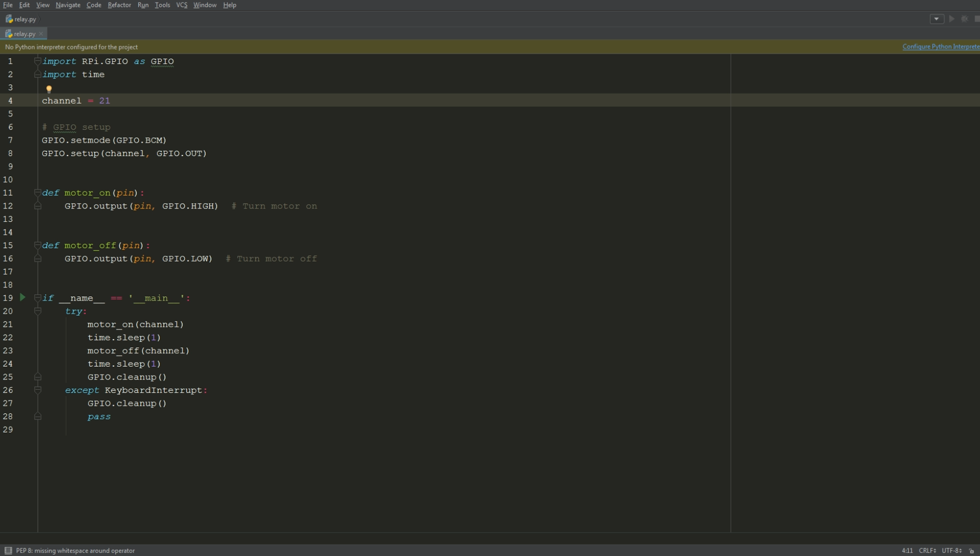Open UTF-8 encoding selector

pos(951,551)
